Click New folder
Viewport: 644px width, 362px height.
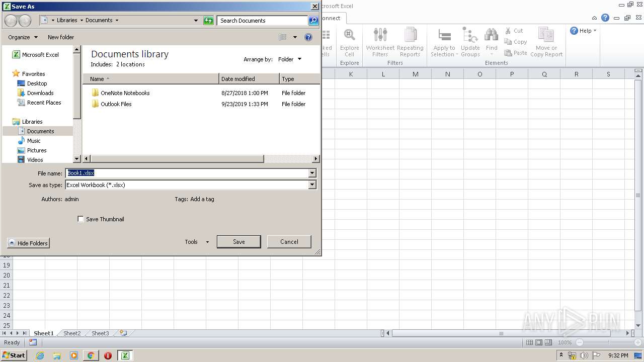pyautogui.click(x=61, y=37)
